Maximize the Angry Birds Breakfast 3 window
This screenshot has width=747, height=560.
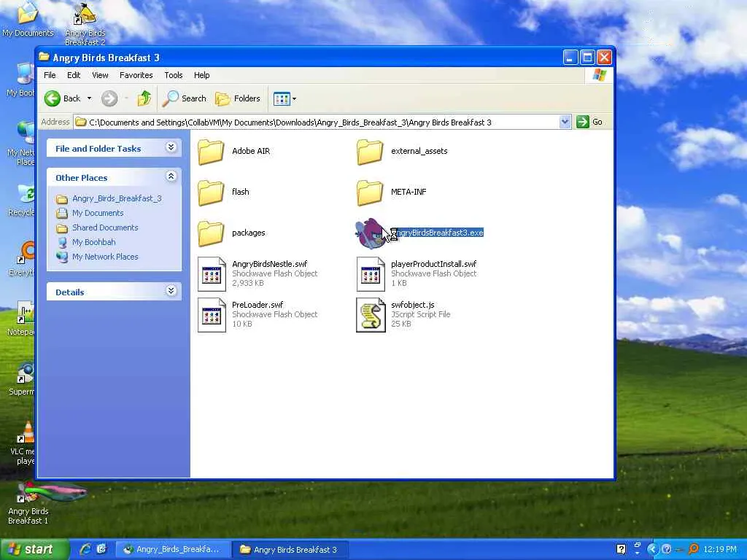(587, 58)
